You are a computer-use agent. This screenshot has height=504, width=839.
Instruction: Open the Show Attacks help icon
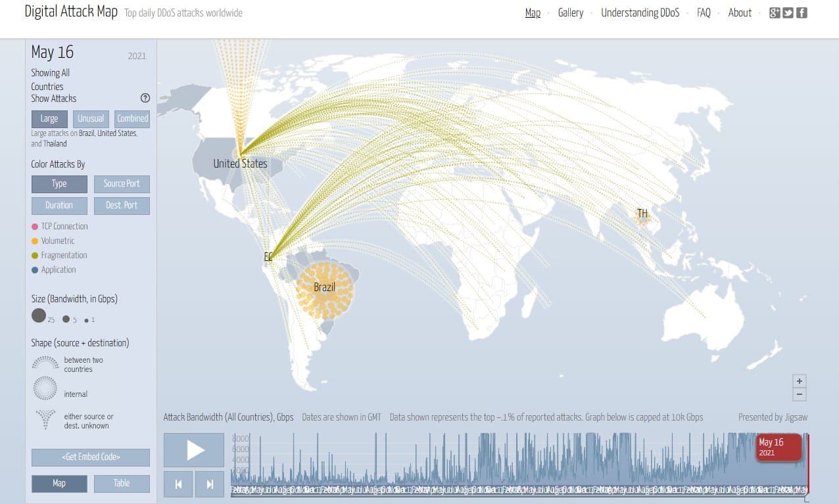tap(145, 98)
